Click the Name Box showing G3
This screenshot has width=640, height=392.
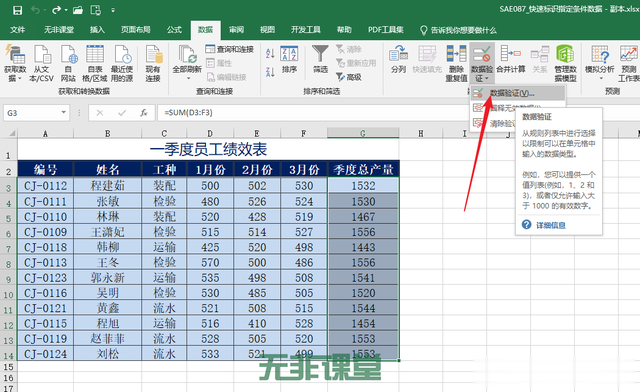[x=32, y=113]
